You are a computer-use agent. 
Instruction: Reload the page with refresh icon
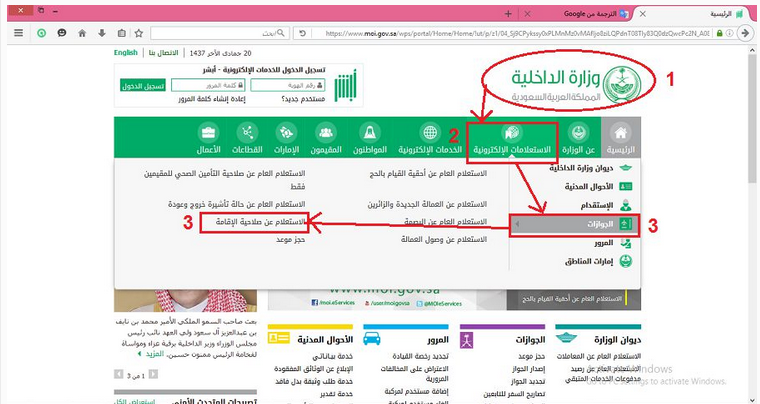point(302,33)
